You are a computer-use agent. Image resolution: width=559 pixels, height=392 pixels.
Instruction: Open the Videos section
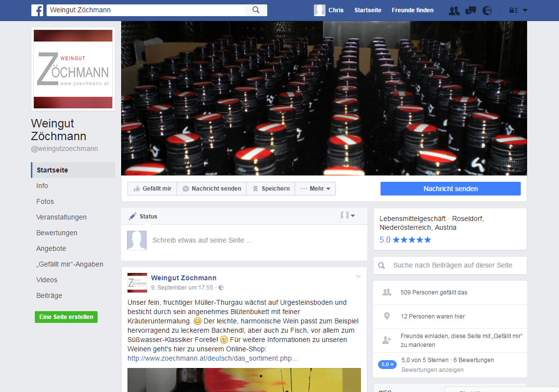(47, 280)
